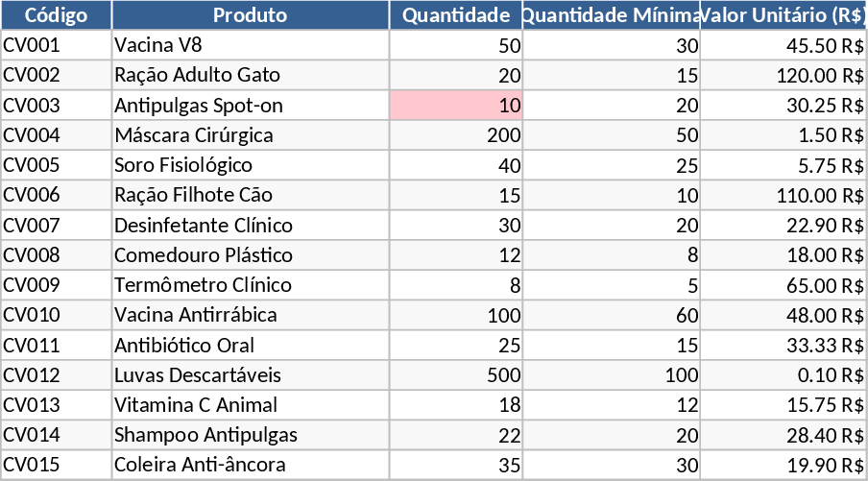The width and height of the screenshot is (868, 481).
Task: Click the Termômetro Clínico product cell
Action: (250, 285)
